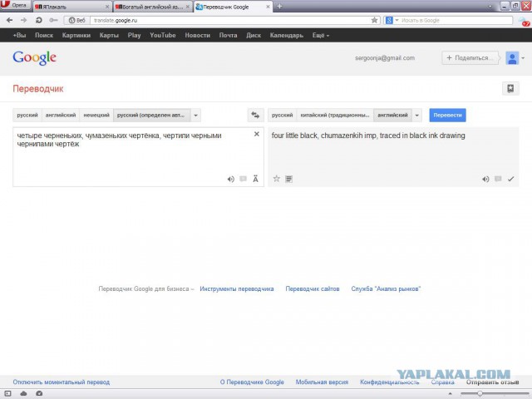Viewport: 532px width, 399px height.
Task: Click the key/password wand icon in toolbar
Action: point(53,20)
